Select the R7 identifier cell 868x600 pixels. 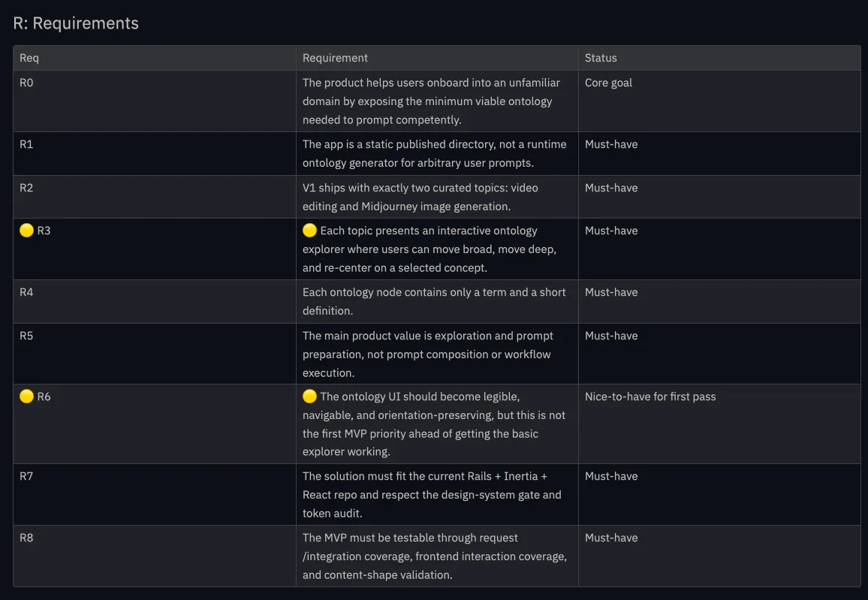tap(26, 476)
